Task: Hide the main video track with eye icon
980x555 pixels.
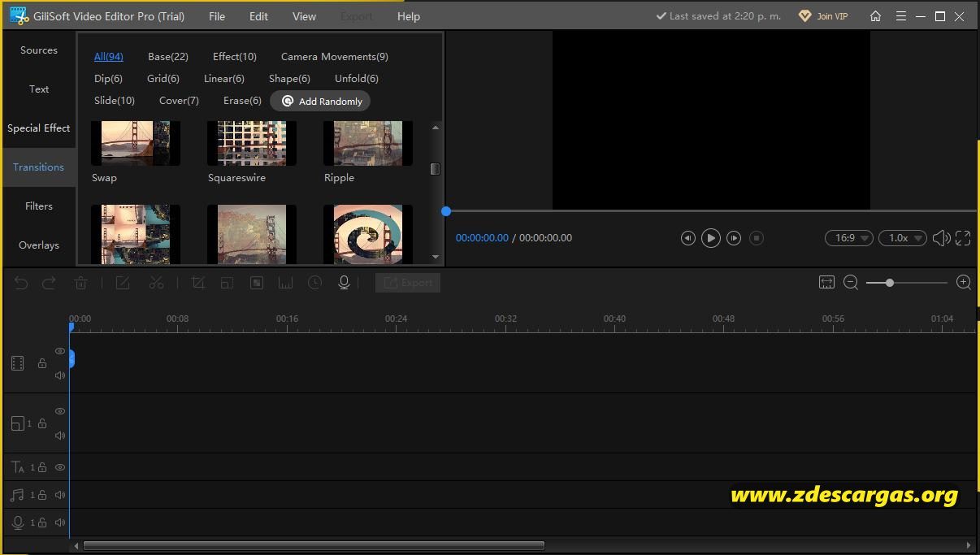Action: pyautogui.click(x=60, y=351)
